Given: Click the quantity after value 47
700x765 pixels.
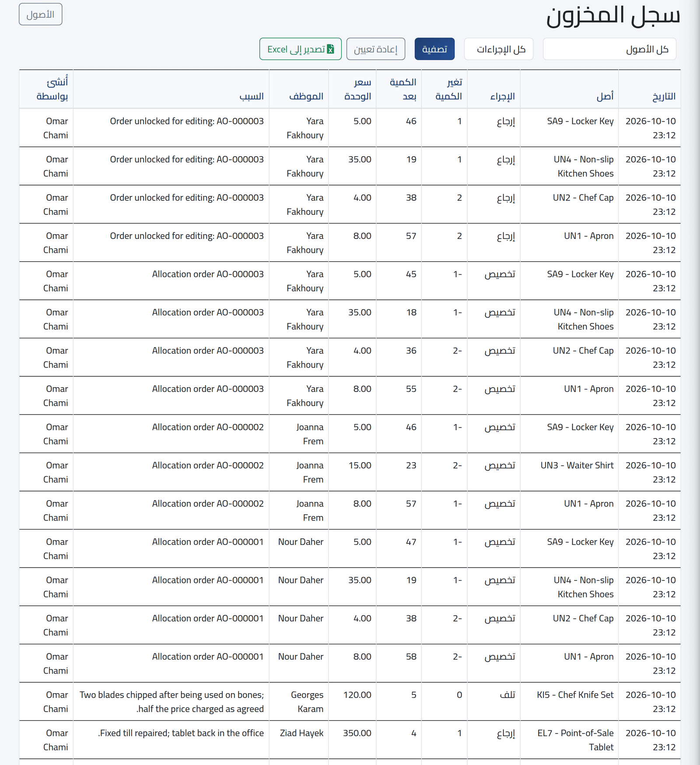Looking at the screenshot, I should [x=411, y=542].
